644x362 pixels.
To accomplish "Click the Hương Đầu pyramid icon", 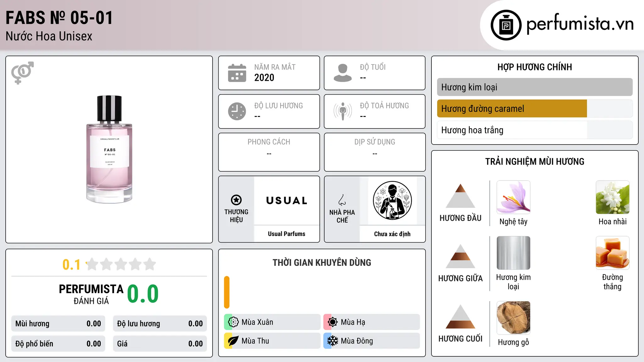I will click(460, 196).
